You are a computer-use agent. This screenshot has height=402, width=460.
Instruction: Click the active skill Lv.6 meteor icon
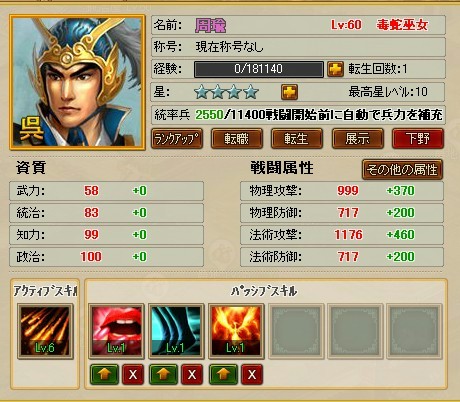[x=45, y=331]
